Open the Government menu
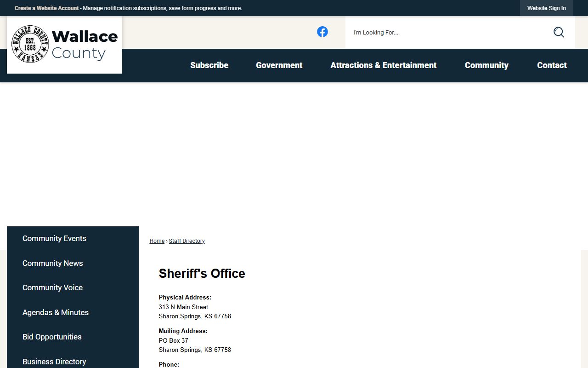Screen dimensions: 588x368 pyautogui.click(x=279, y=65)
